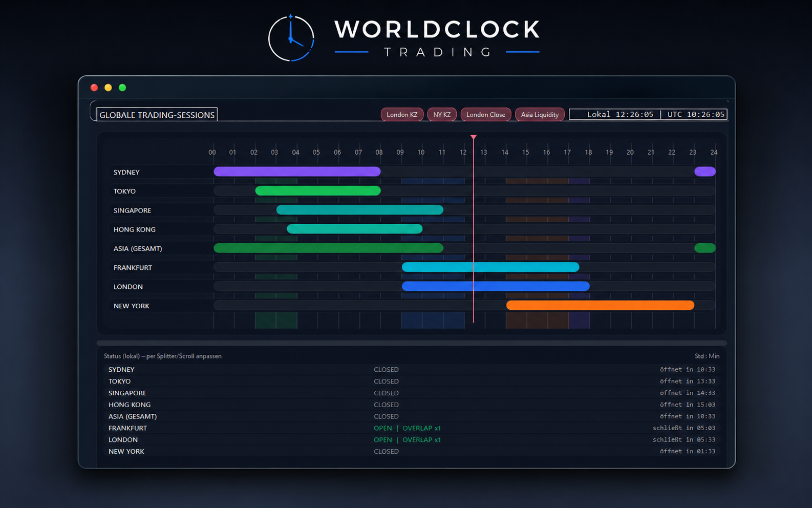Click the WorldClock Trading clock logo
This screenshot has width=812, height=508.
(x=291, y=38)
